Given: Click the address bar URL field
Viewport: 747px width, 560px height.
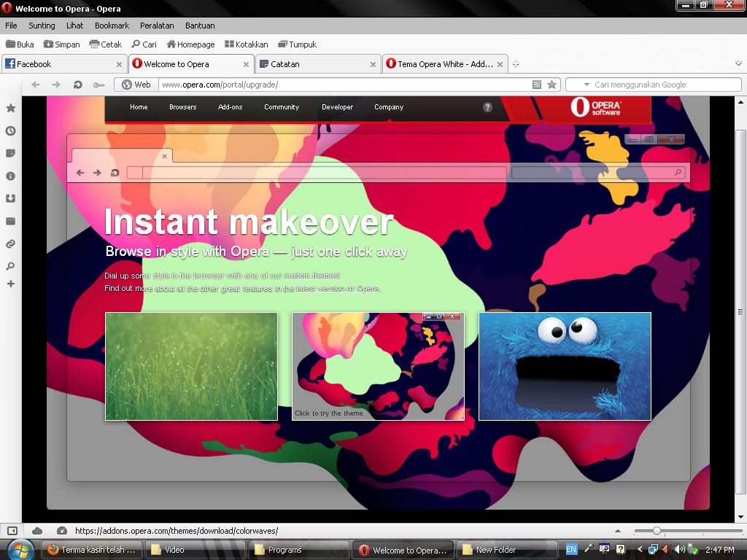Looking at the screenshot, I should pyautogui.click(x=345, y=85).
